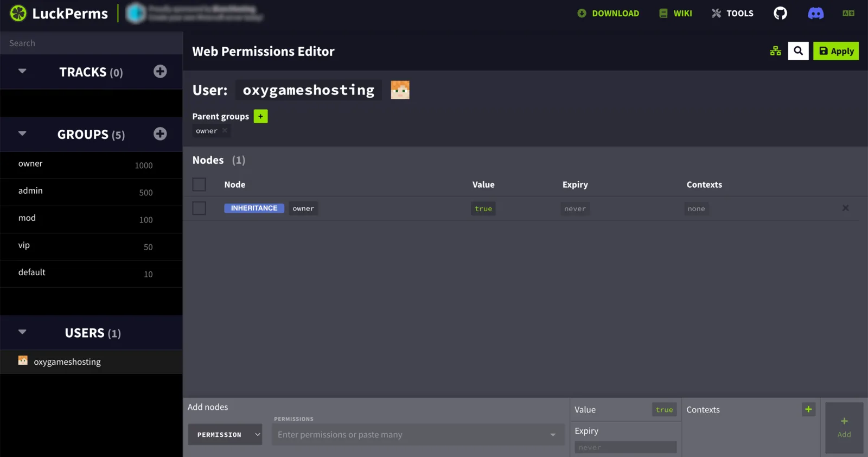868x457 pixels.
Task: Click the LuckPerms title text
Action: [70, 14]
